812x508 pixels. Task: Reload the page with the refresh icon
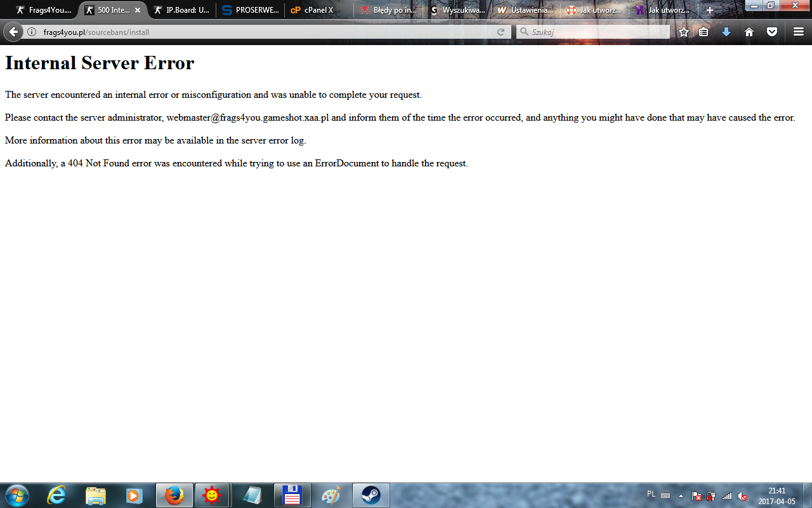click(x=501, y=32)
